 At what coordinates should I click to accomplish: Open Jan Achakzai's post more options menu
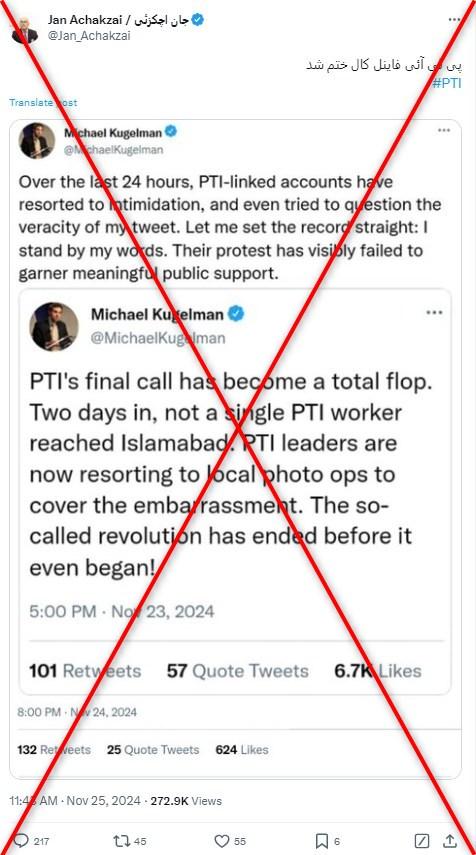point(454,20)
